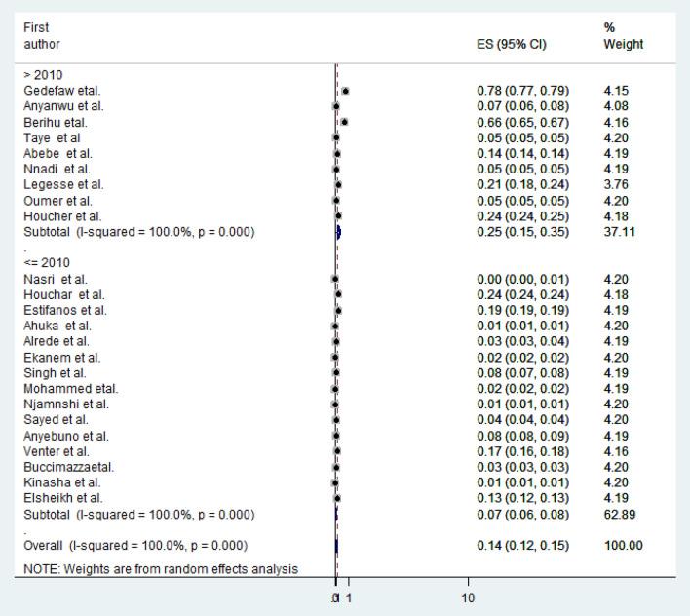The height and width of the screenshot is (616, 690).
Task: Click the 'Ahuka et al.' label
Action: (x=57, y=327)
